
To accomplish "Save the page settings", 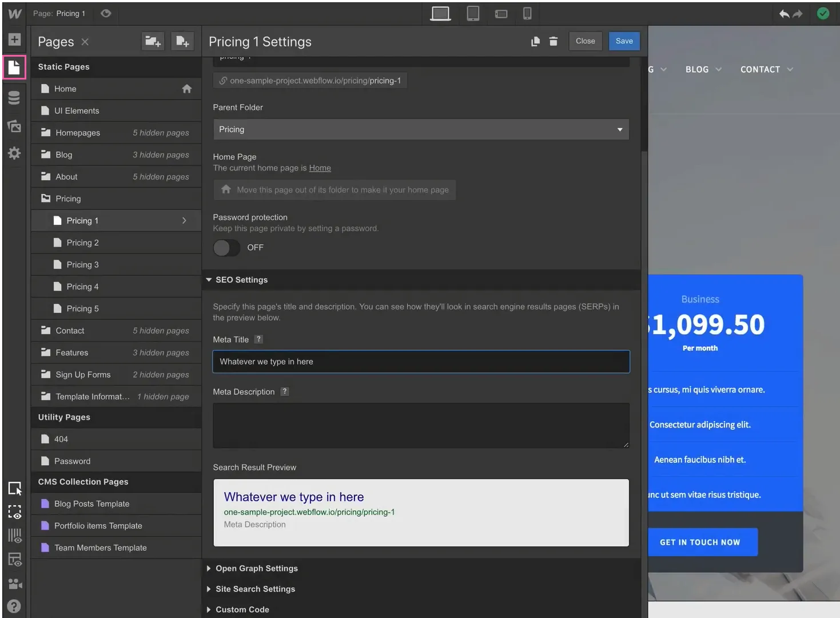I will pos(624,41).
